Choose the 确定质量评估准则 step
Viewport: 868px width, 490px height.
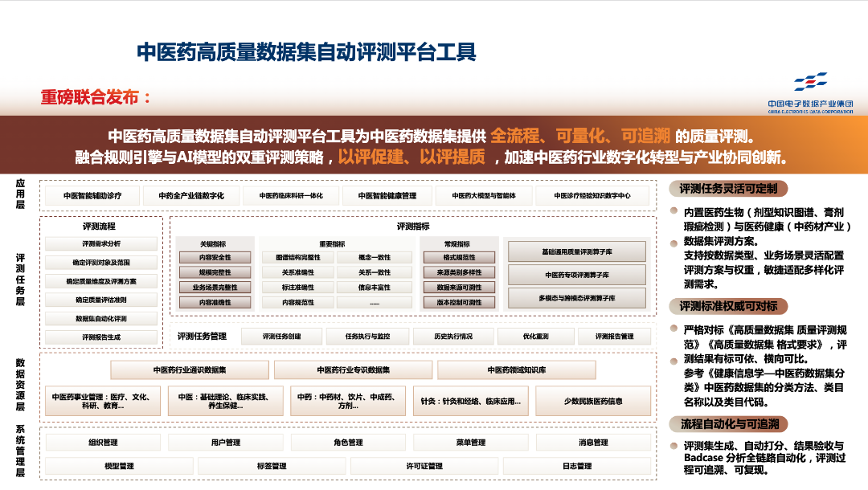[101, 300]
